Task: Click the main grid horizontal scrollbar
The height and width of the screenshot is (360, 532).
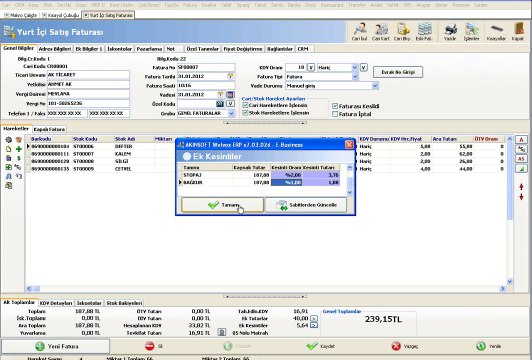Action: tap(266, 288)
